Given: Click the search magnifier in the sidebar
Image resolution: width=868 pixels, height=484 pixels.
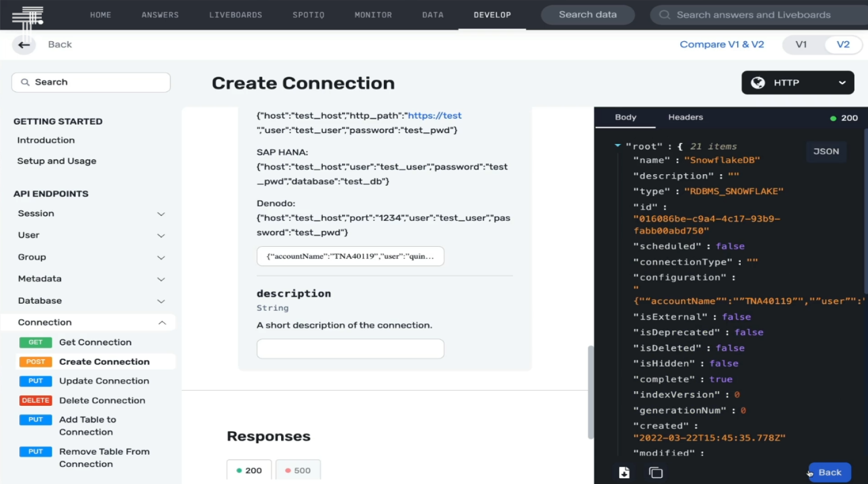Looking at the screenshot, I should [x=25, y=82].
